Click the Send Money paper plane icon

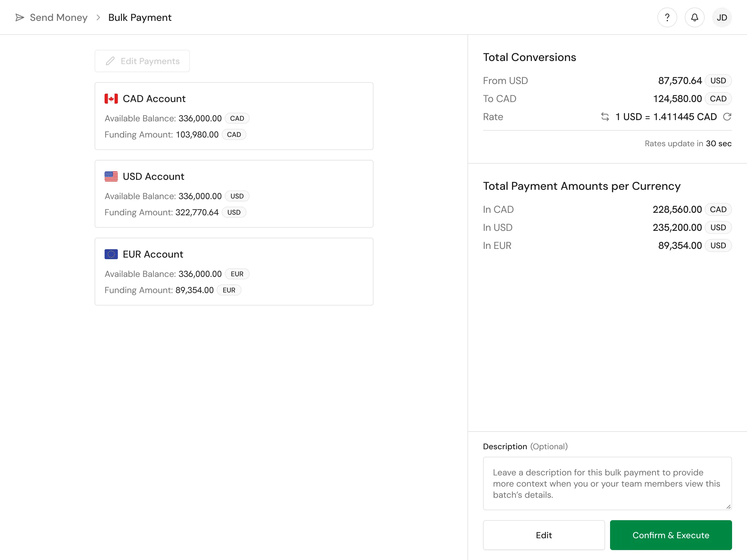tap(20, 17)
